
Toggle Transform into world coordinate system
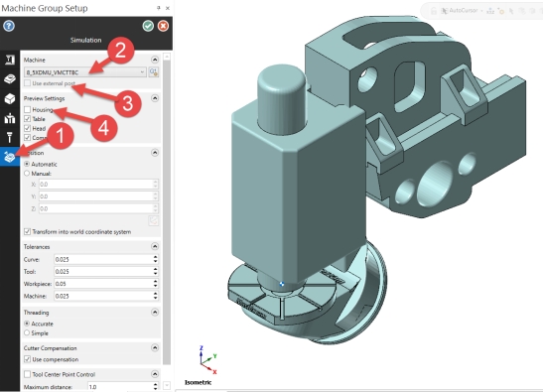27,232
